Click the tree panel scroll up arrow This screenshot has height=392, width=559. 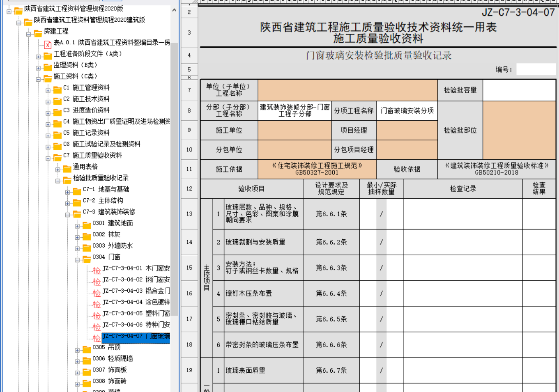click(x=174, y=10)
